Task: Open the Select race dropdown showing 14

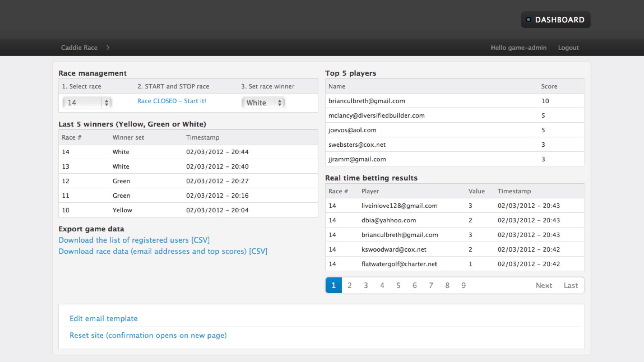Action: point(87,103)
